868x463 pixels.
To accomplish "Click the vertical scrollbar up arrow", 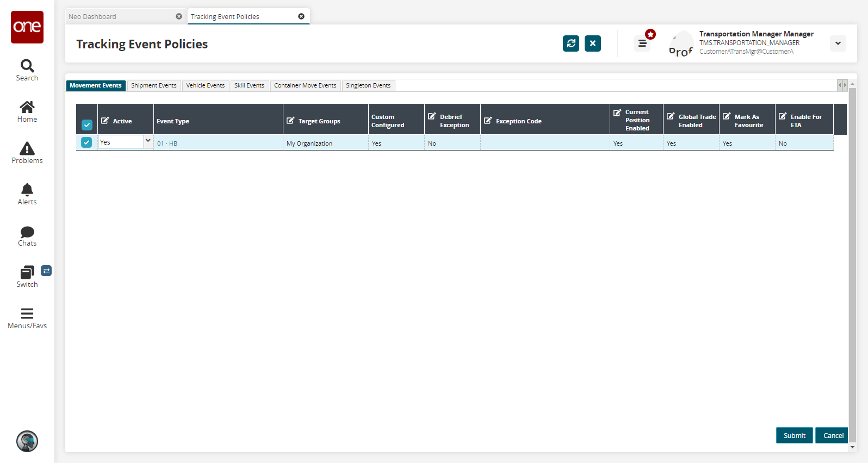I will click(852, 84).
